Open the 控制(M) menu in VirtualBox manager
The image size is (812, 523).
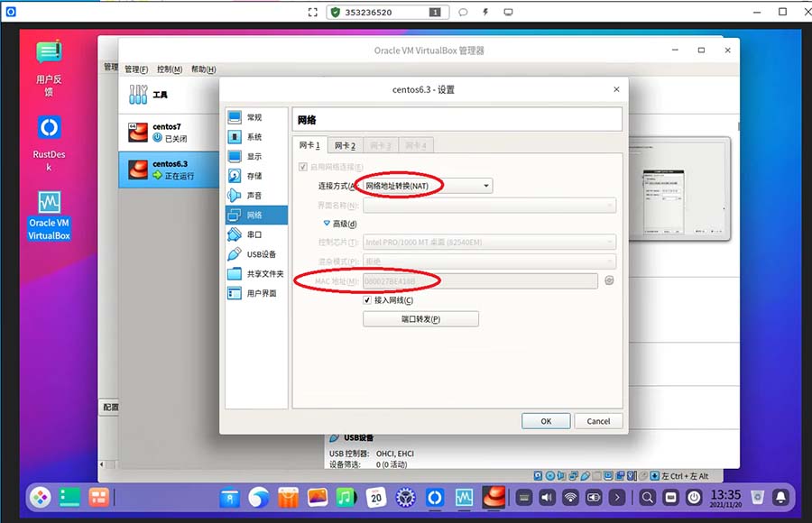click(x=170, y=69)
